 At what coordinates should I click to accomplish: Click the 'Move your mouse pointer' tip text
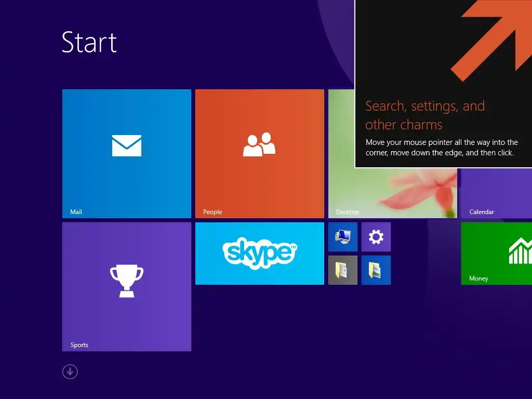click(442, 147)
